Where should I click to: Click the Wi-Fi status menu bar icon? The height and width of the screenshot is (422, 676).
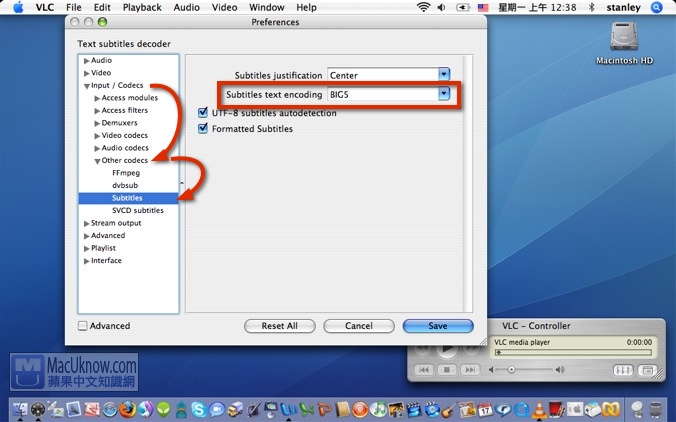pos(423,7)
